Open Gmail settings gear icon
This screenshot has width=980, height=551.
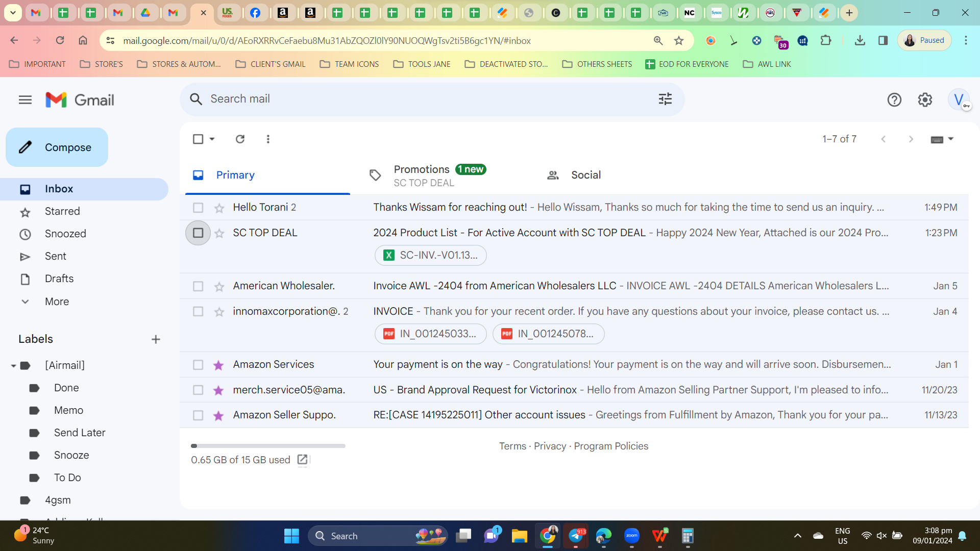[x=925, y=100]
